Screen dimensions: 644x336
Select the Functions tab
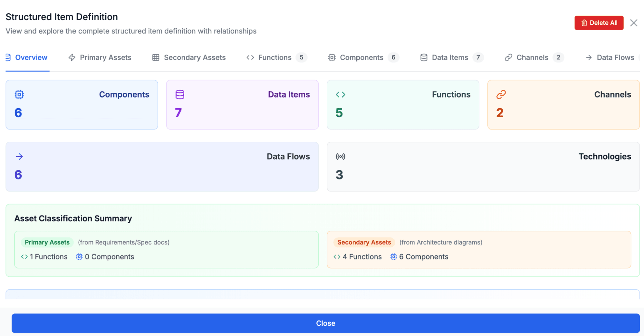(276, 58)
